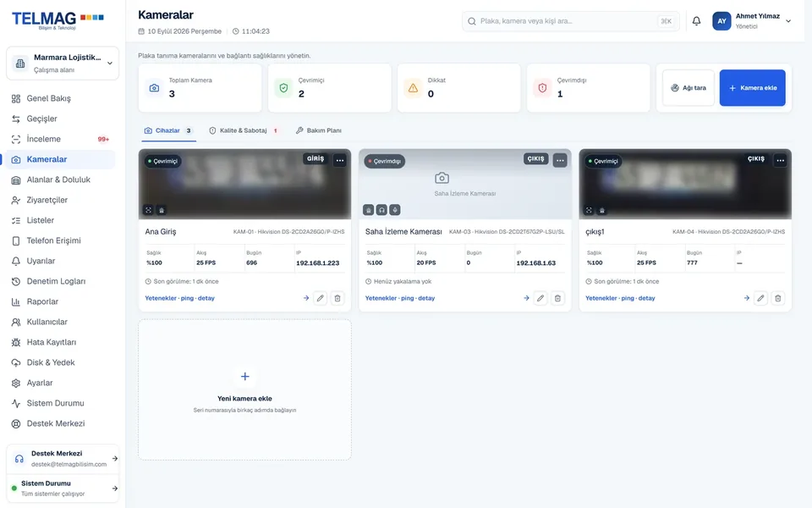Click the AY user avatar

(721, 21)
